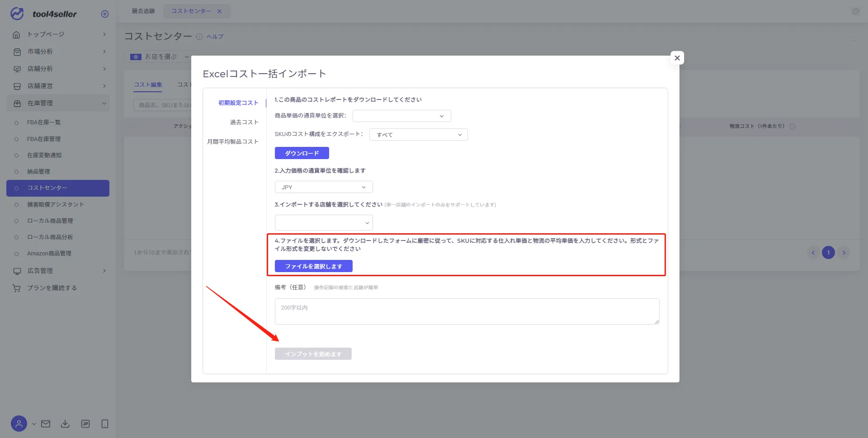Switch to 過去コスト tab
The width and height of the screenshot is (868, 438).
[244, 122]
